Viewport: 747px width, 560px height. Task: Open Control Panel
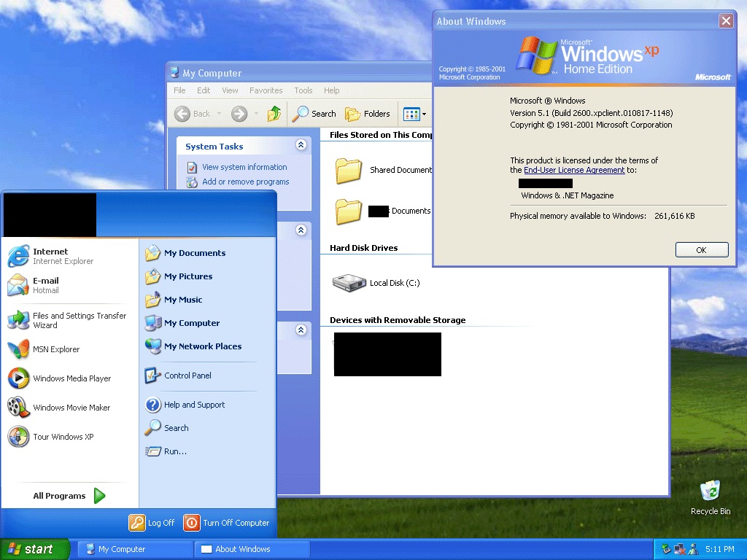[x=178, y=376]
